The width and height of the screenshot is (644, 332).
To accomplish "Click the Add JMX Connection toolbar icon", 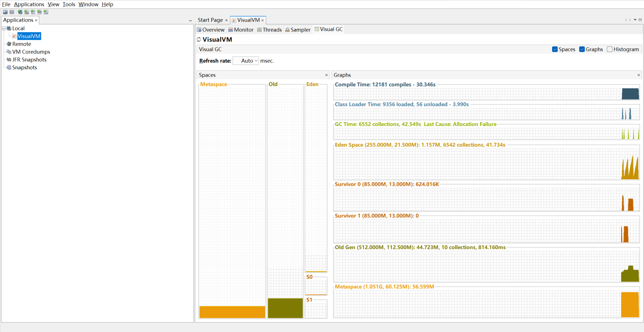I will coord(26,12).
